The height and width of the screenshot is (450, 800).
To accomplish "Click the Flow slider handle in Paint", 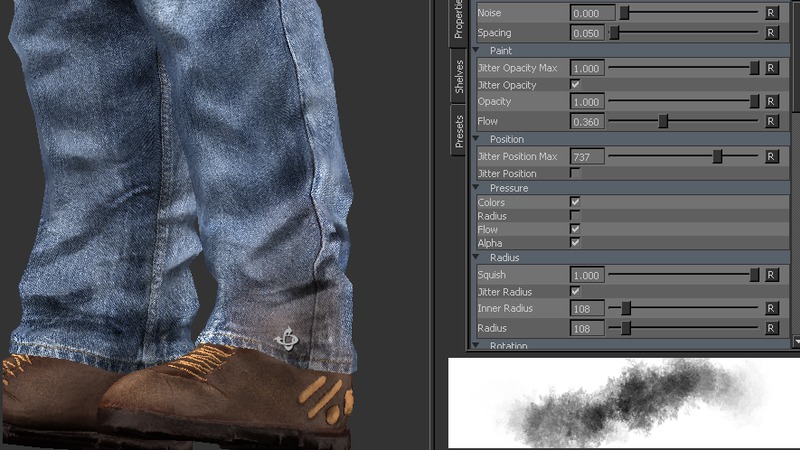I will (663, 121).
